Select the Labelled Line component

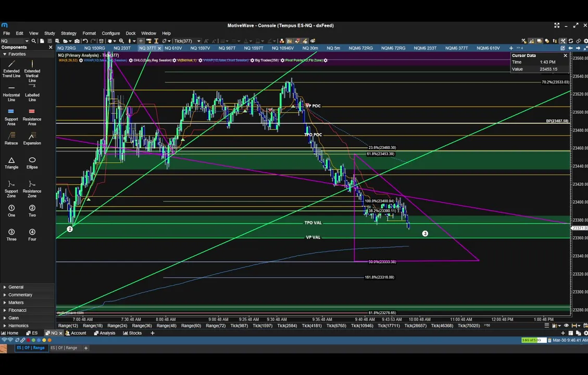(x=32, y=94)
